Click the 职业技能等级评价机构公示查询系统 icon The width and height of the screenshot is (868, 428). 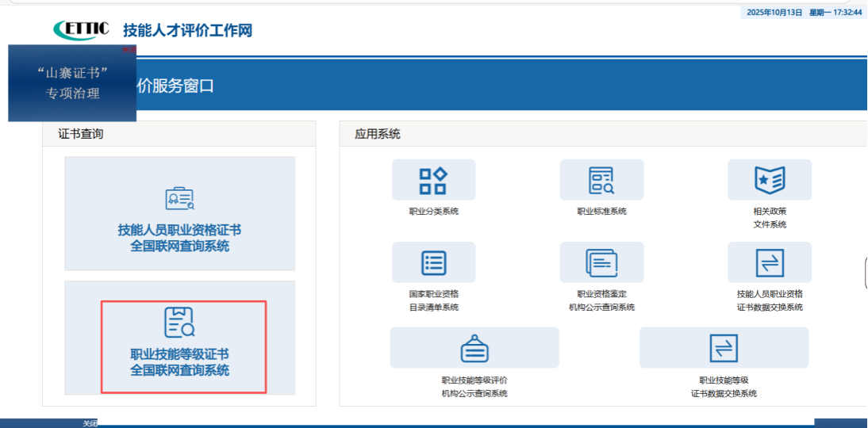pyautogui.click(x=474, y=348)
